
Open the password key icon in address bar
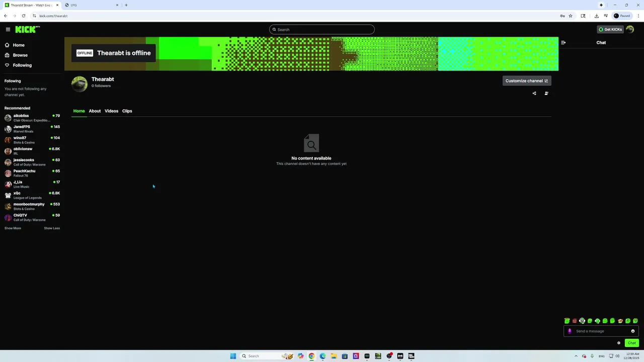point(562,16)
